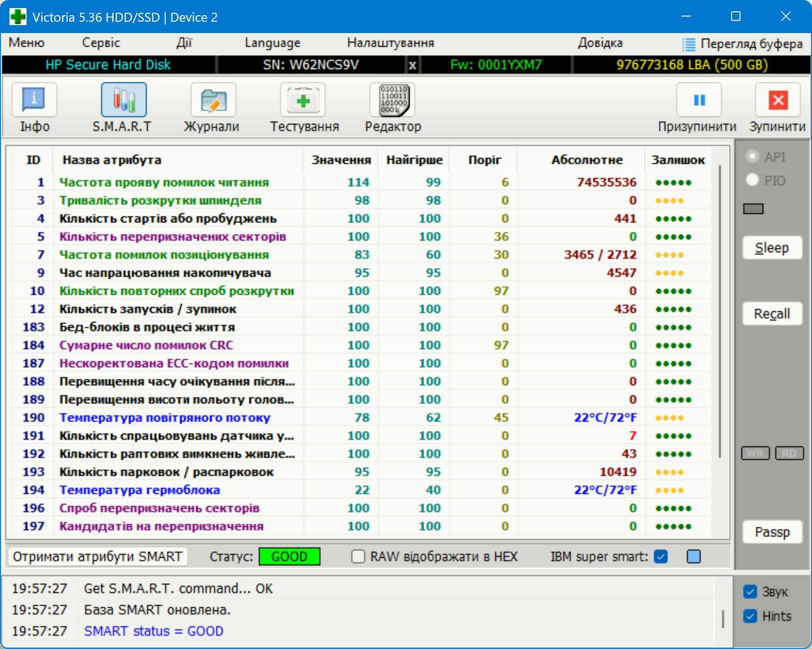Image resolution: width=812 pixels, height=649 pixels.
Task: Open the Довідка help menu
Action: [x=600, y=43]
